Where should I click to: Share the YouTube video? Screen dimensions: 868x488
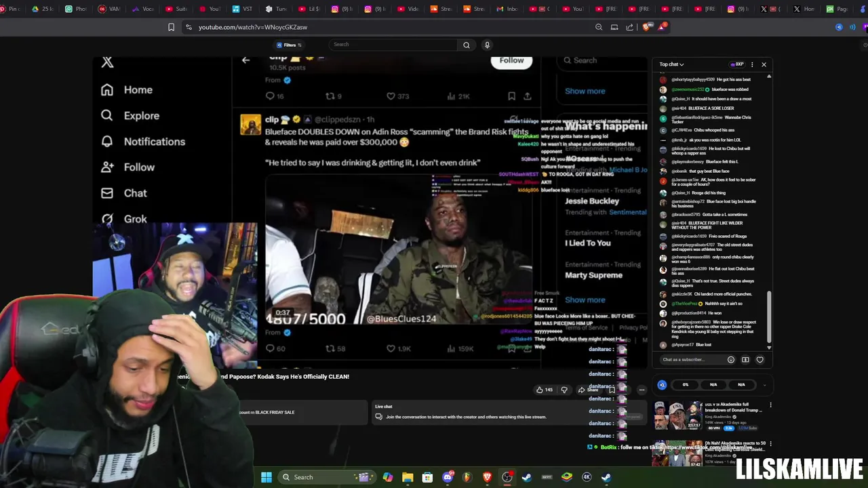click(x=588, y=390)
